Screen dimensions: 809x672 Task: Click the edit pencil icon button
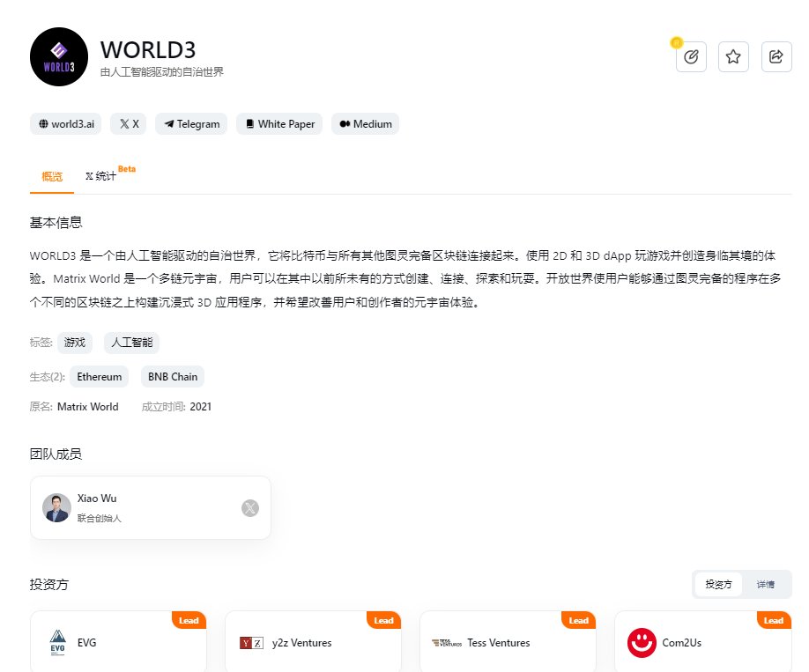tap(691, 56)
